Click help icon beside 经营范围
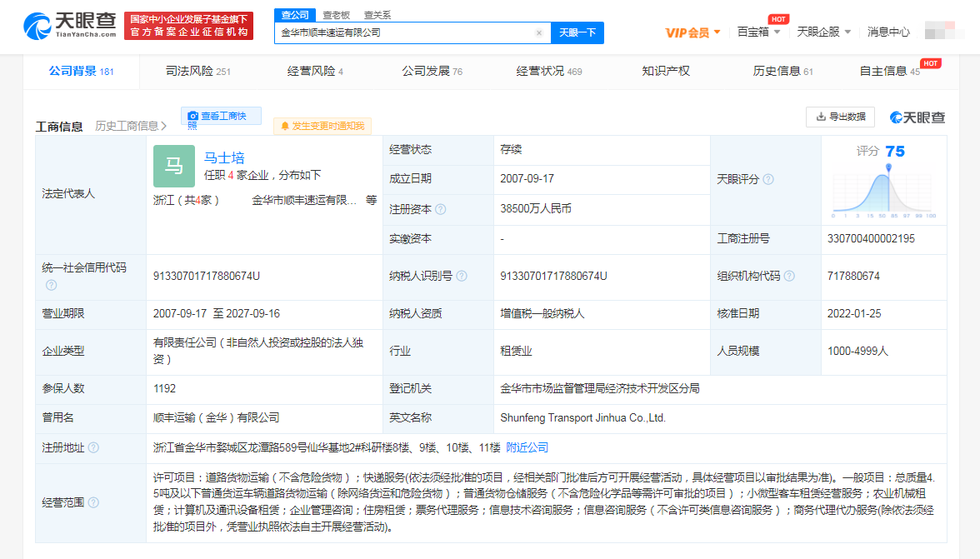 click(93, 502)
